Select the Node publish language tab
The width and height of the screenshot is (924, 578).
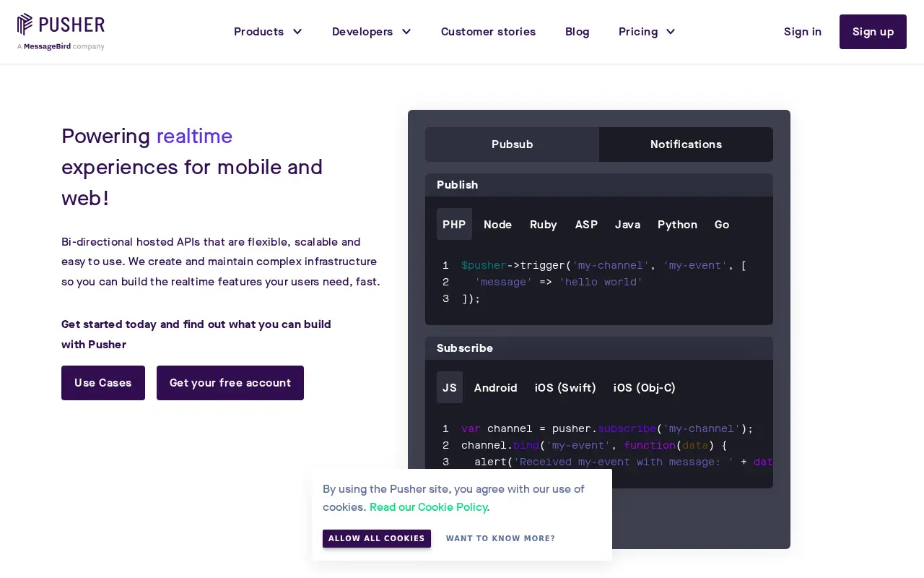coord(497,224)
